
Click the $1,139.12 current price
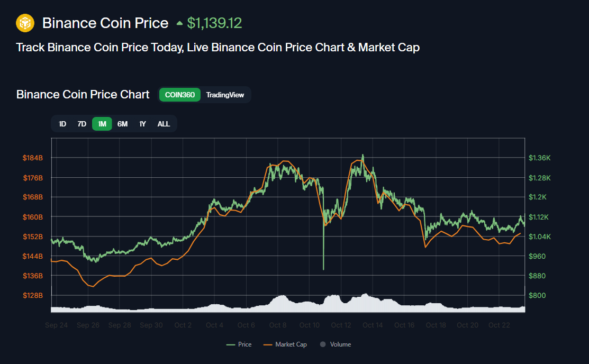[x=214, y=23]
